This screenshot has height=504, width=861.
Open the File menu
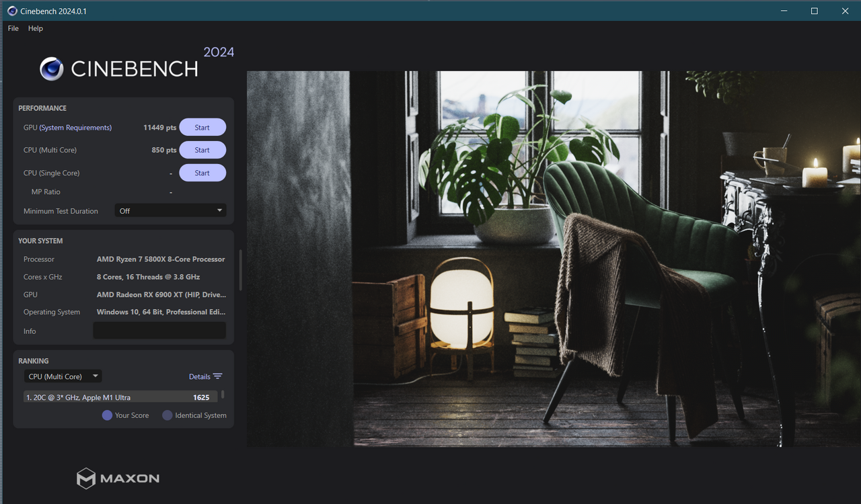click(x=13, y=28)
